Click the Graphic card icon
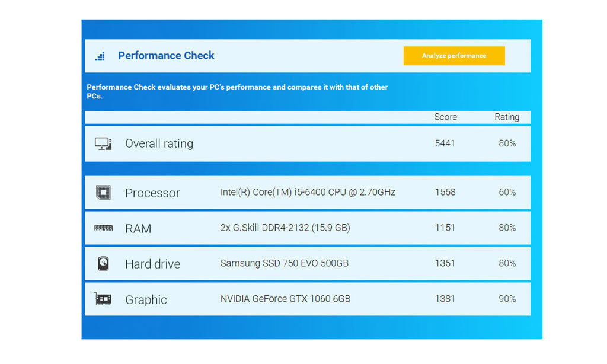The image size is (607, 364). 103,299
